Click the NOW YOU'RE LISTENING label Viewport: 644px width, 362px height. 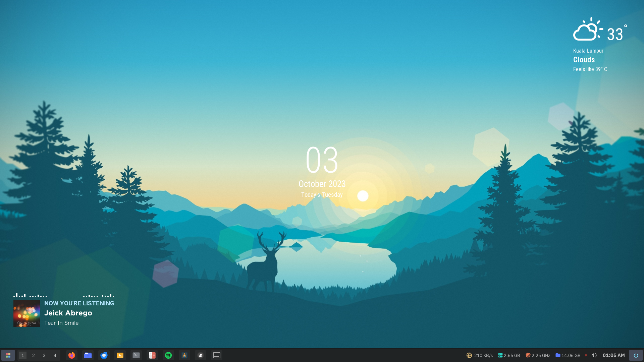coord(79,303)
